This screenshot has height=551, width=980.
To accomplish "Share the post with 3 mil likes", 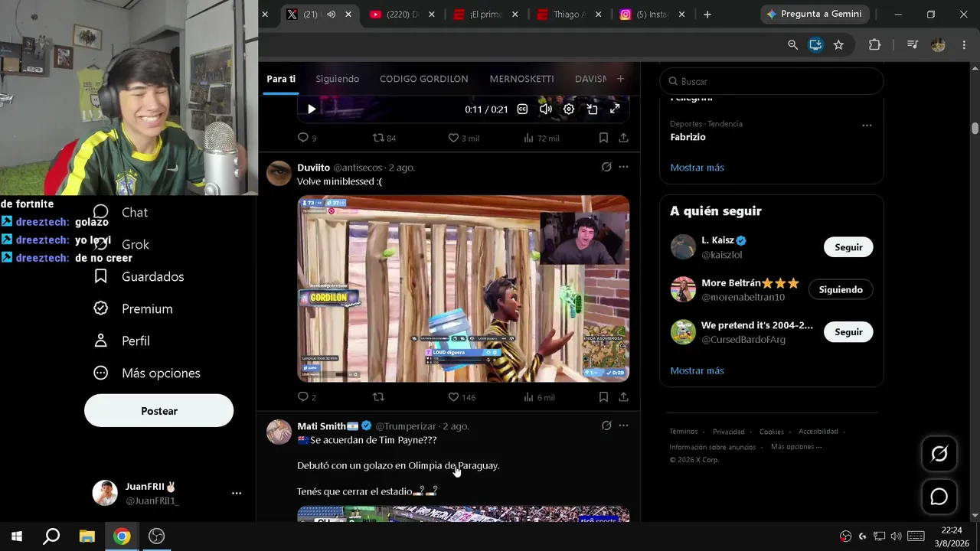I will pos(624,138).
